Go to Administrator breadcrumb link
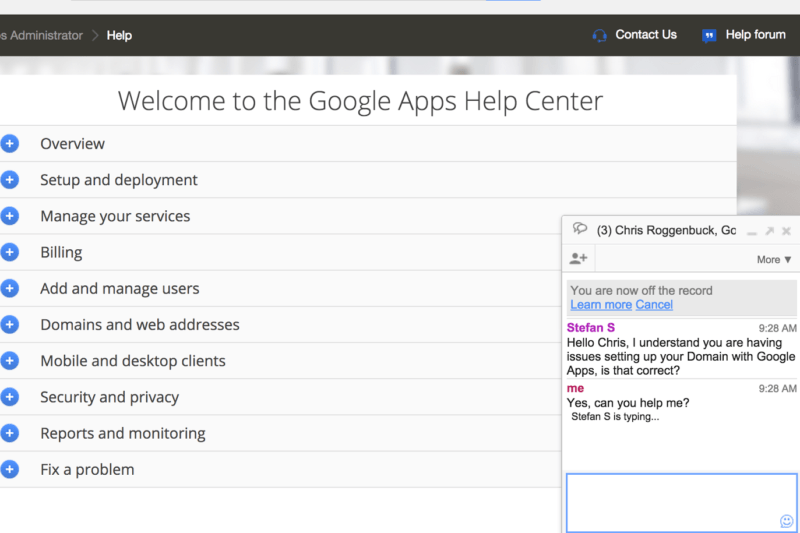Screen dimensions: 800x533 tap(42, 35)
